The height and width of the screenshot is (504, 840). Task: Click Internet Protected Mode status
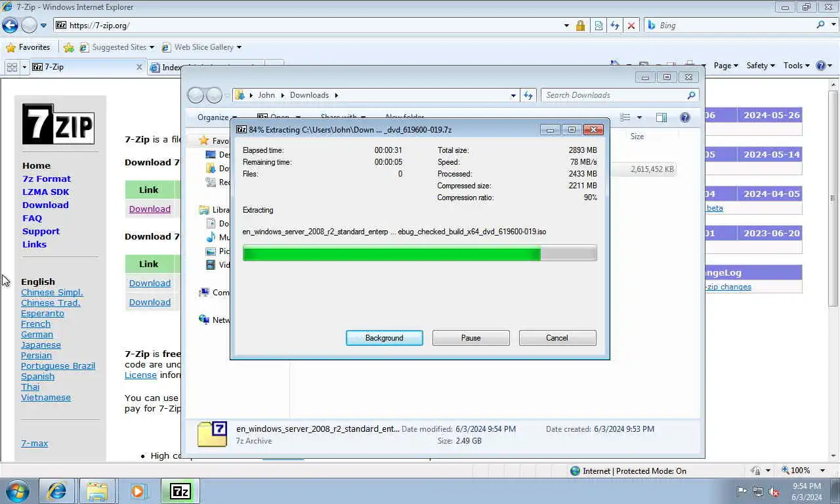(x=628, y=471)
